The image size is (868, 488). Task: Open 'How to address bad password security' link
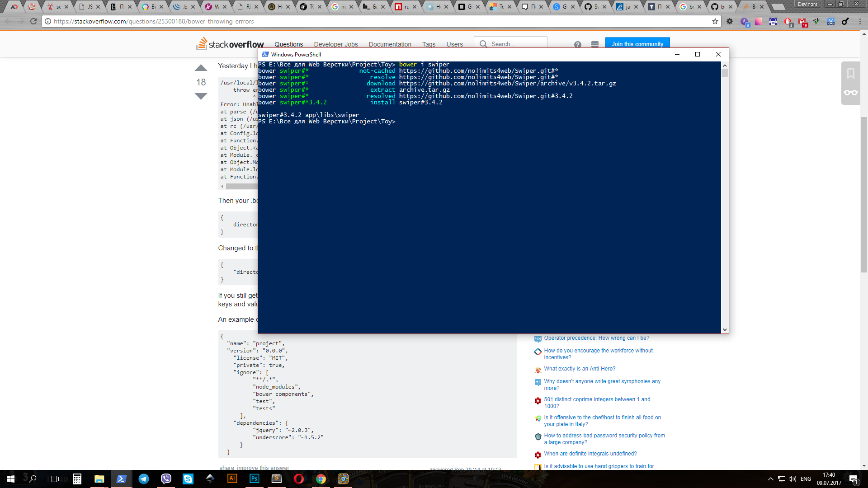[604, 439]
